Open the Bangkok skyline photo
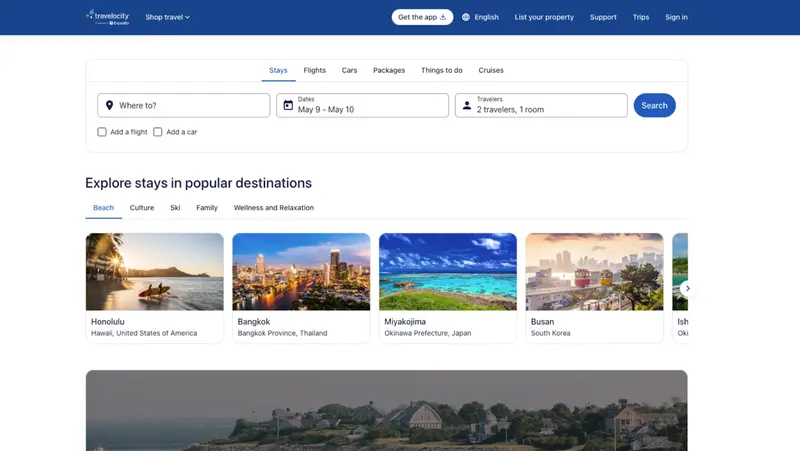The width and height of the screenshot is (800, 451). coord(301,271)
